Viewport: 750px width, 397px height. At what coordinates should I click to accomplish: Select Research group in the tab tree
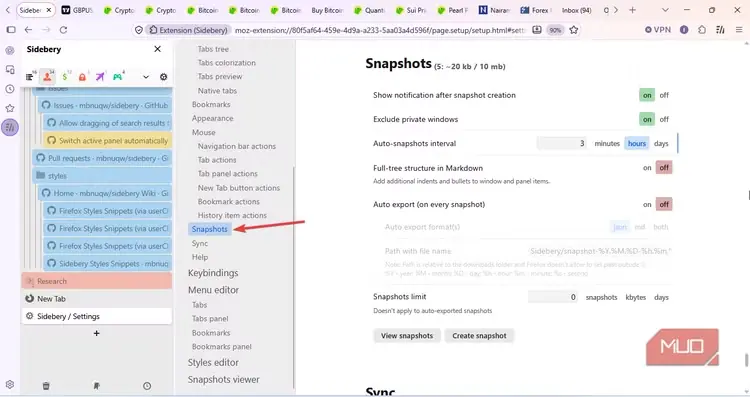(97, 281)
